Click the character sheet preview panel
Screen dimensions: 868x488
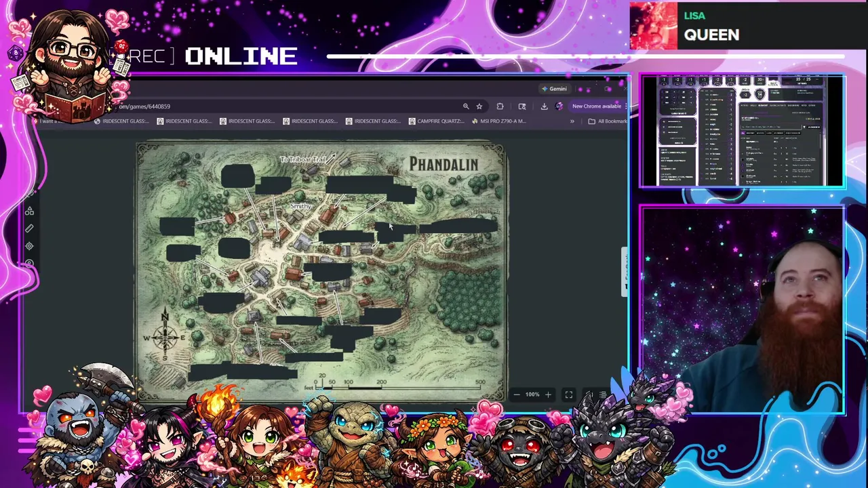(743, 131)
